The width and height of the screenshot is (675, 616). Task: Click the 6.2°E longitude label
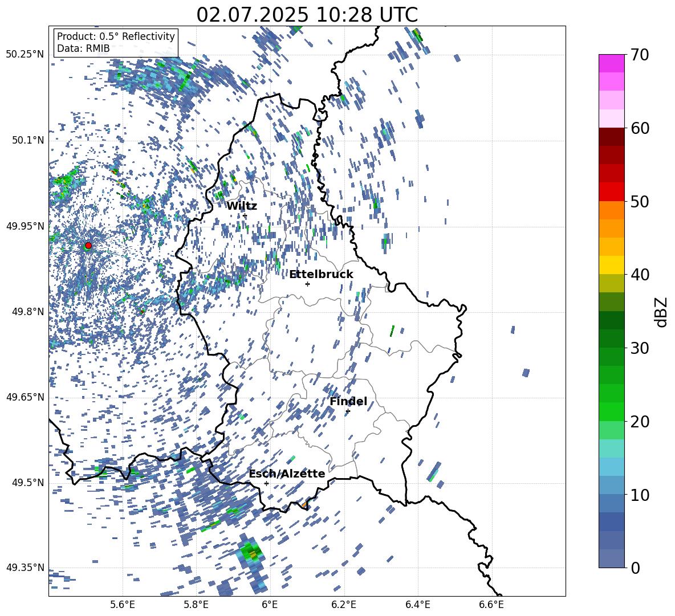pyautogui.click(x=344, y=605)
